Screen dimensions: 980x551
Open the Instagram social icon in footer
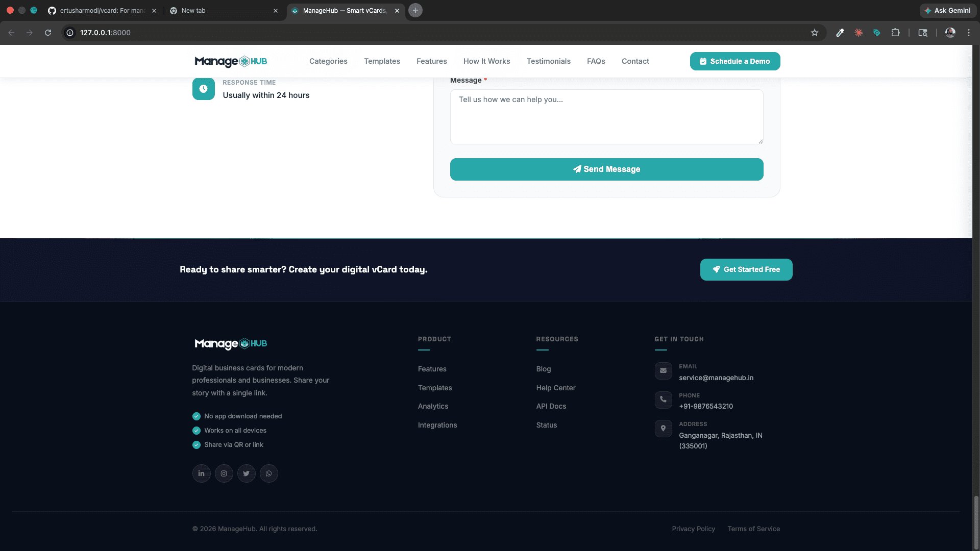click(224, 473)
